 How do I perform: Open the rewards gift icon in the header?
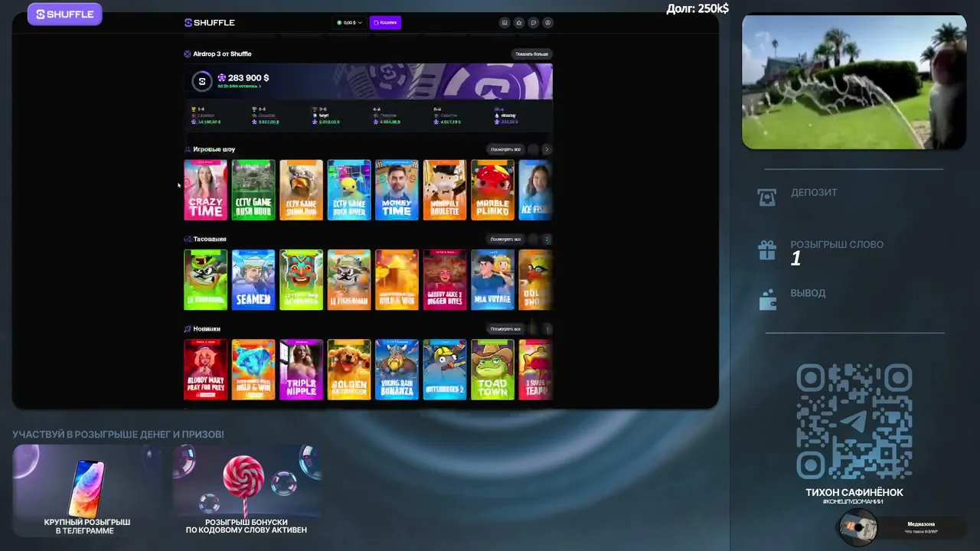pos(519,23)
